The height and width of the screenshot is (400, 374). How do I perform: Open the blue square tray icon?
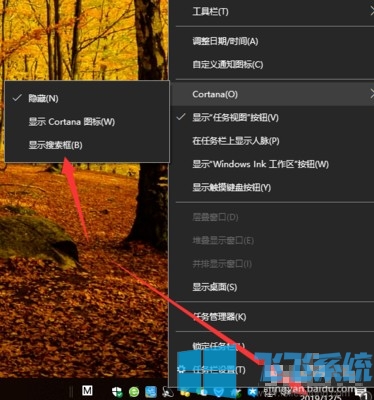coord(151,392)
